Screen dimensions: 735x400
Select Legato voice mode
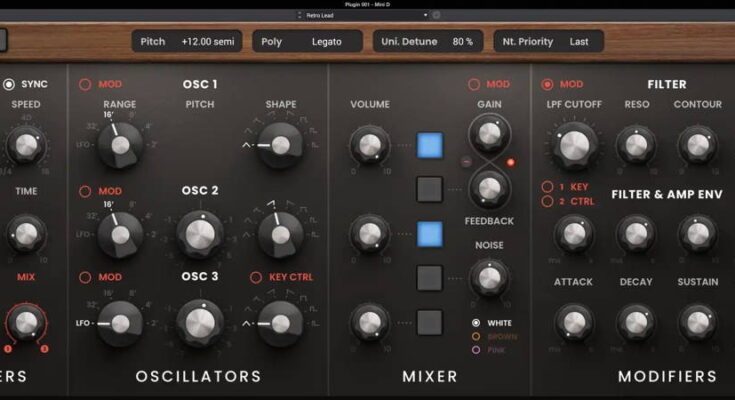324,42
